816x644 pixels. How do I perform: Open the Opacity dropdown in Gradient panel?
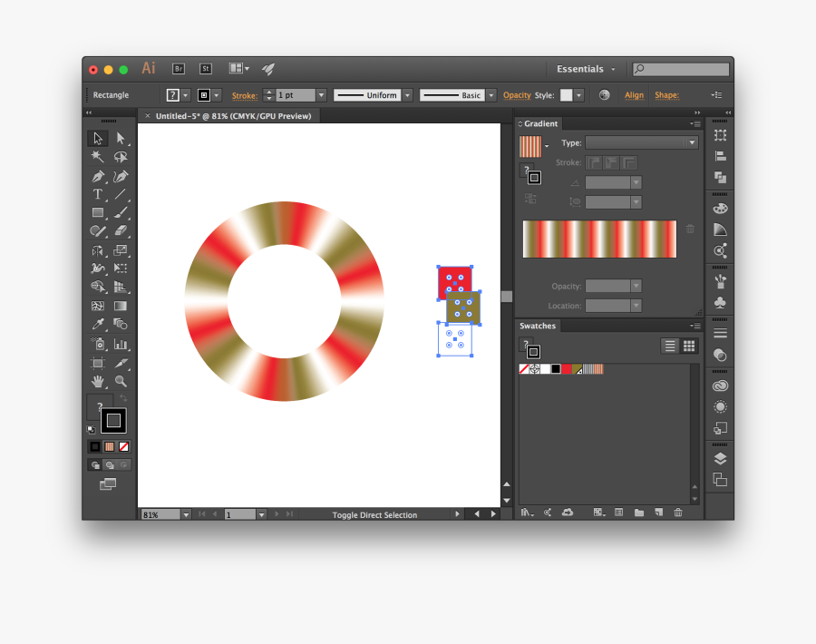tap(636, 286)
